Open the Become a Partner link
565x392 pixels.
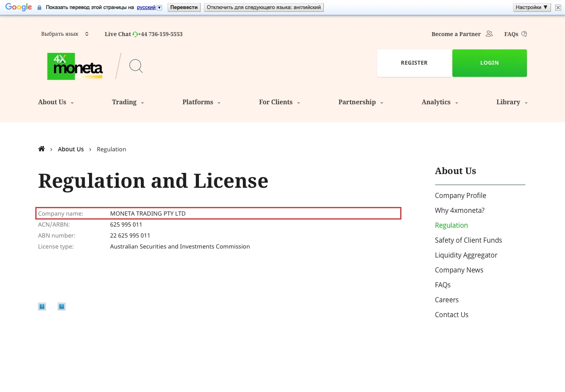456,34
